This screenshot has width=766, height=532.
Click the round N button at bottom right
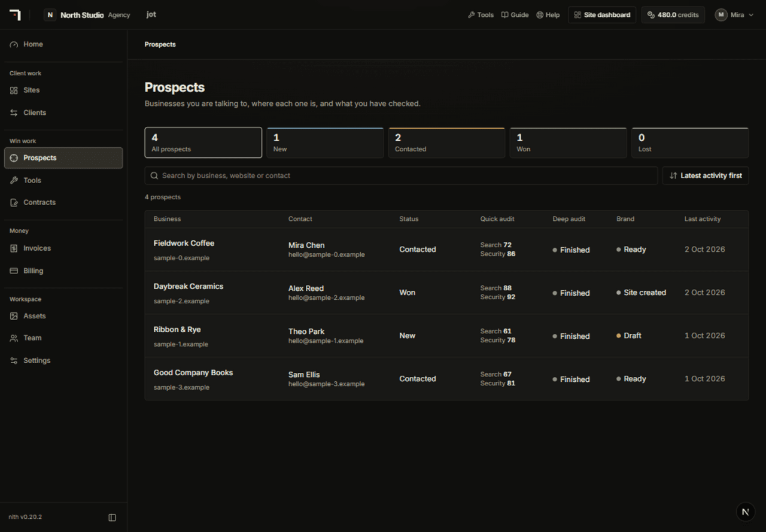[745, 512]
